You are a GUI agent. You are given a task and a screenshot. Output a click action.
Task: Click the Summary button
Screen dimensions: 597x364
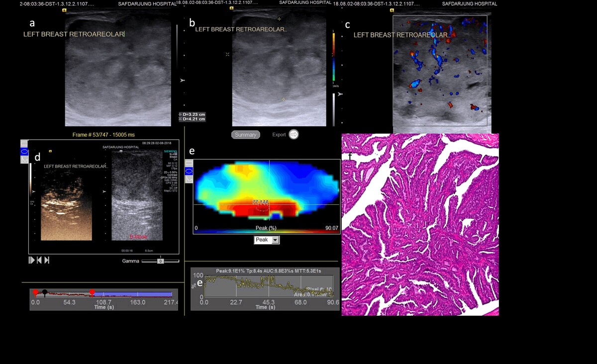[x=245, y=135]
